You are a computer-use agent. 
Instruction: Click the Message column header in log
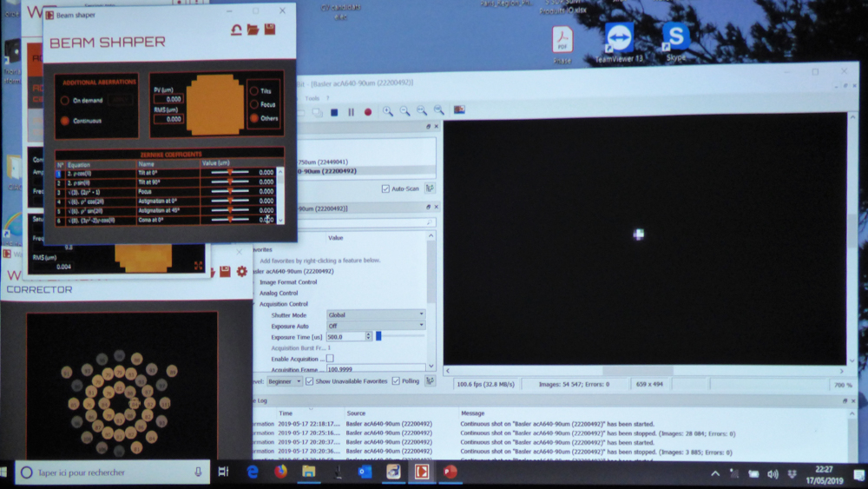pyautogui.click(x=473, y=413)
